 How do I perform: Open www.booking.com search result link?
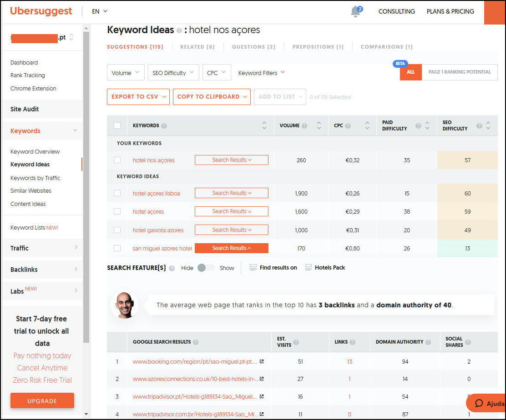[195, 362]
